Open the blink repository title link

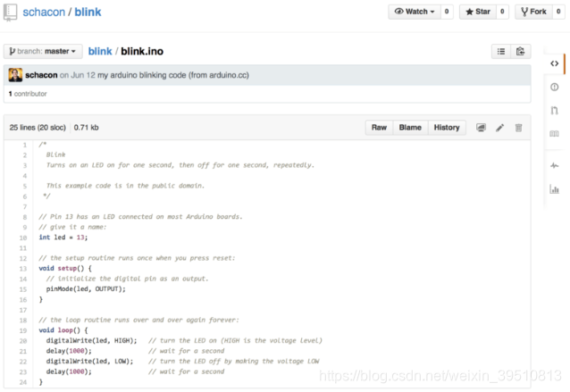tap(88, 12)
